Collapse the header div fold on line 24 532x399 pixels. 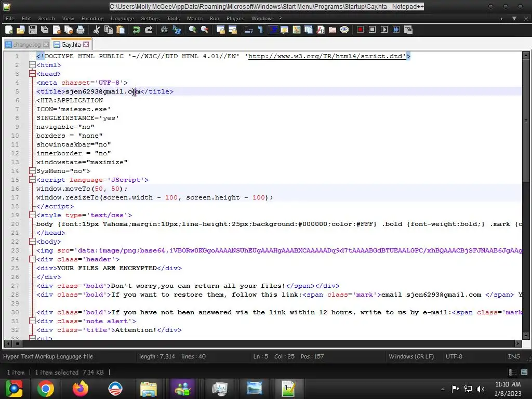pos(32,259)
